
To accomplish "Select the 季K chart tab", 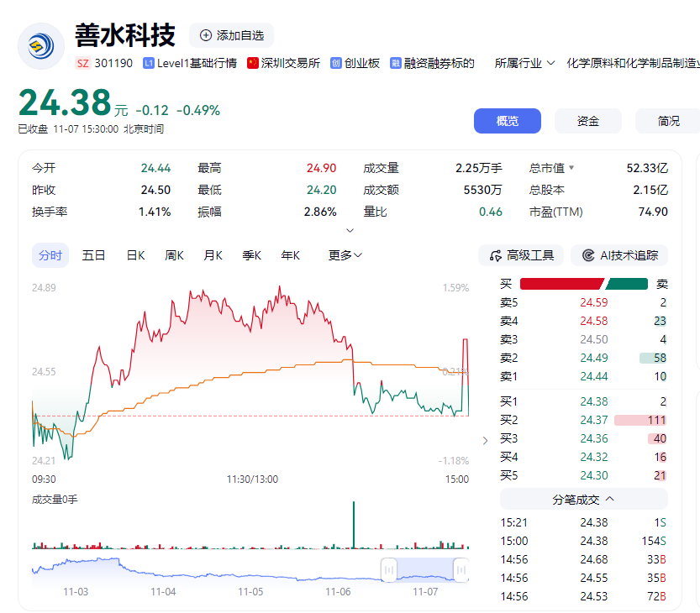I will pyautogui.click(x=252, y=255).
